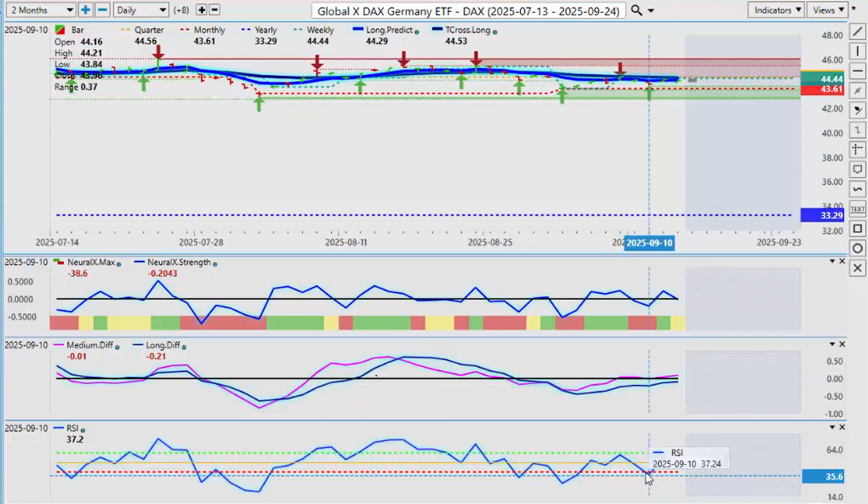Viewport: 868px width, 504px height.
Task: Click the info dot next to NeuralX.Max
Action: (x=118, y=264)
